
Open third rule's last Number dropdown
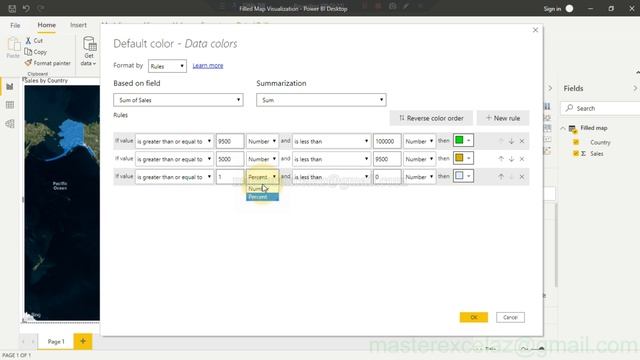click(x=419, y=177)
